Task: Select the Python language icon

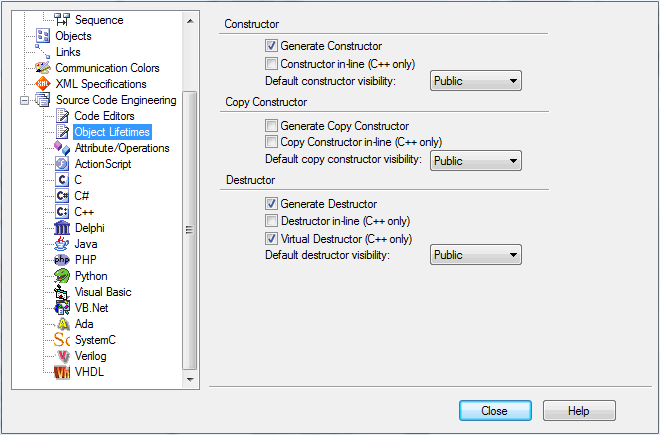Action: [62, 276]
